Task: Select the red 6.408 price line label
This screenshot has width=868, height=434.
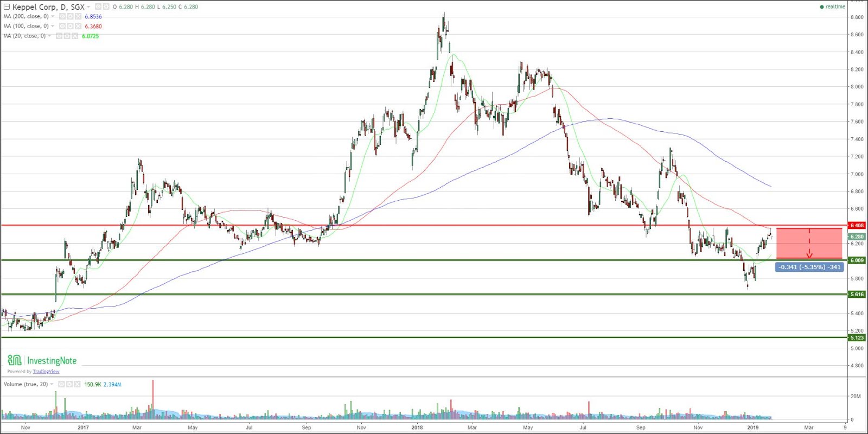Action: point(857,225)
